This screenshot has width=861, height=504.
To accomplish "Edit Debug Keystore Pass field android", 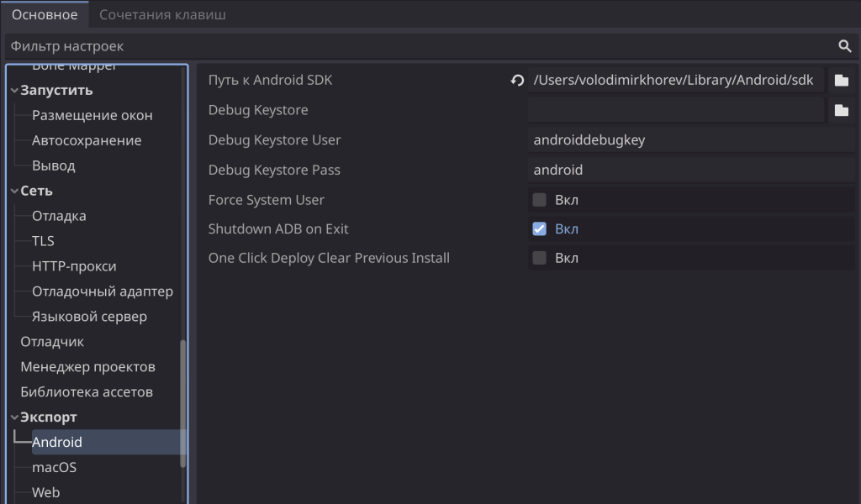I will coord(691,170).
